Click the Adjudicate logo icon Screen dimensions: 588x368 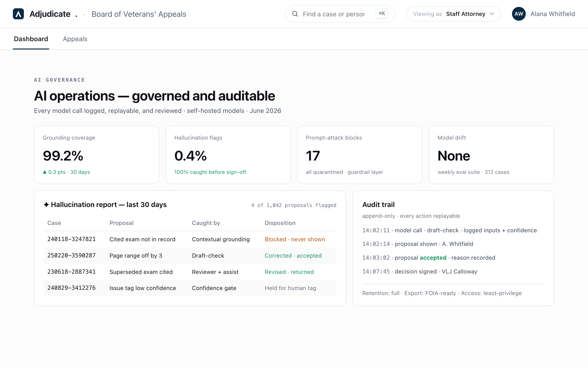(x=18, y=14)
